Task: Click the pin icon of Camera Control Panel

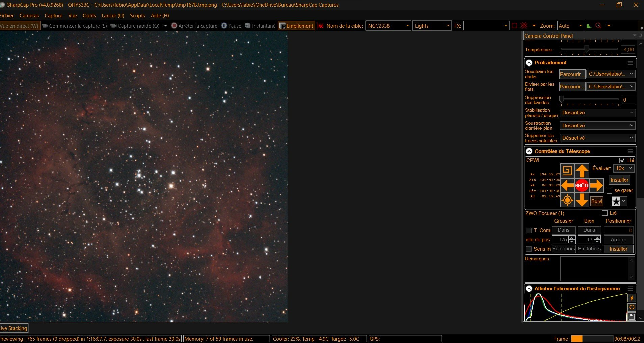Action: point(640,36)
